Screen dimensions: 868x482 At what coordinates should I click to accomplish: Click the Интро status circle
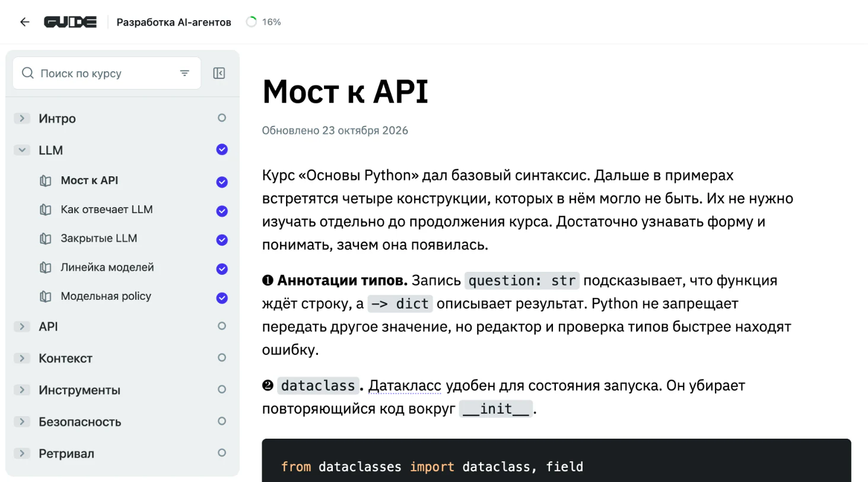(x=222, y=118)
